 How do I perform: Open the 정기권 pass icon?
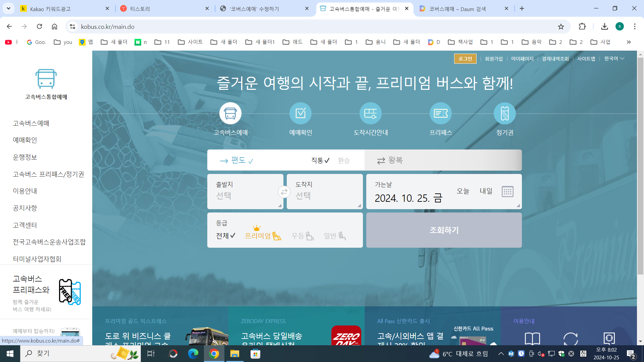pyautogui.click(x=504, y=113)
